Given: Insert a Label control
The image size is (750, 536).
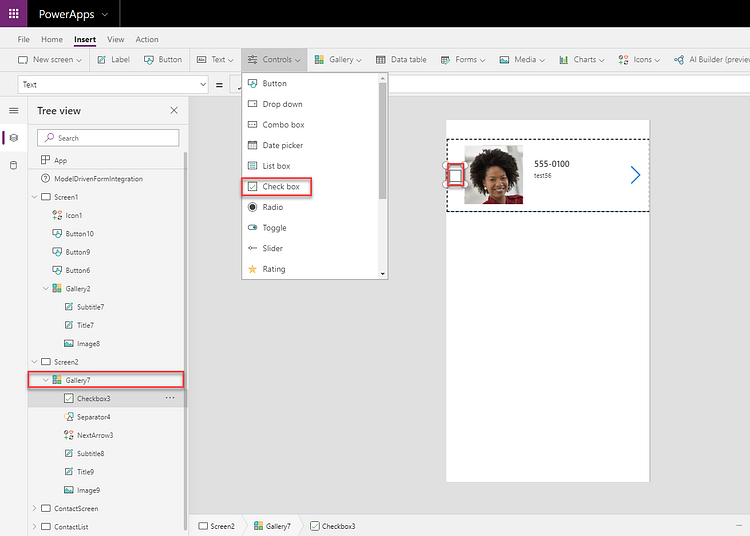Looking at the screenshot, I should point(113,60).
